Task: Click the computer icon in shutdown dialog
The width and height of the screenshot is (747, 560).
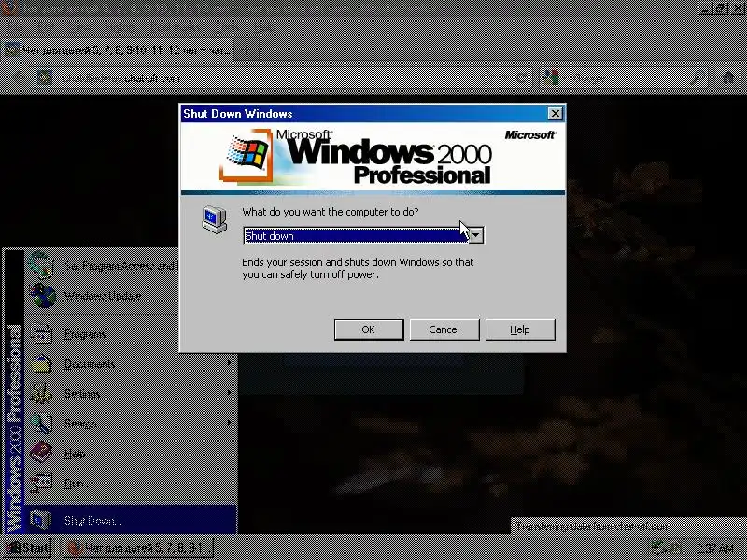Action: (x=215, y=220)
